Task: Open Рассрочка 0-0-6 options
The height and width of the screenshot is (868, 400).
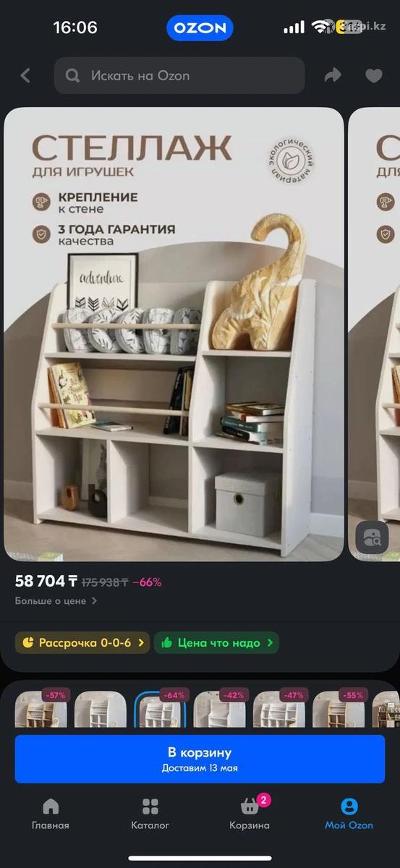Action: (x=82, y=642)
